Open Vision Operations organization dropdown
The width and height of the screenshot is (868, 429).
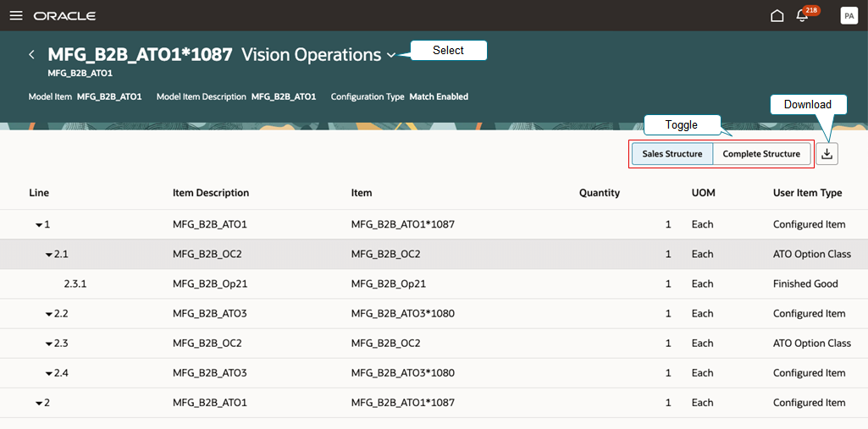pyautogui.click(x=391, y=55)
